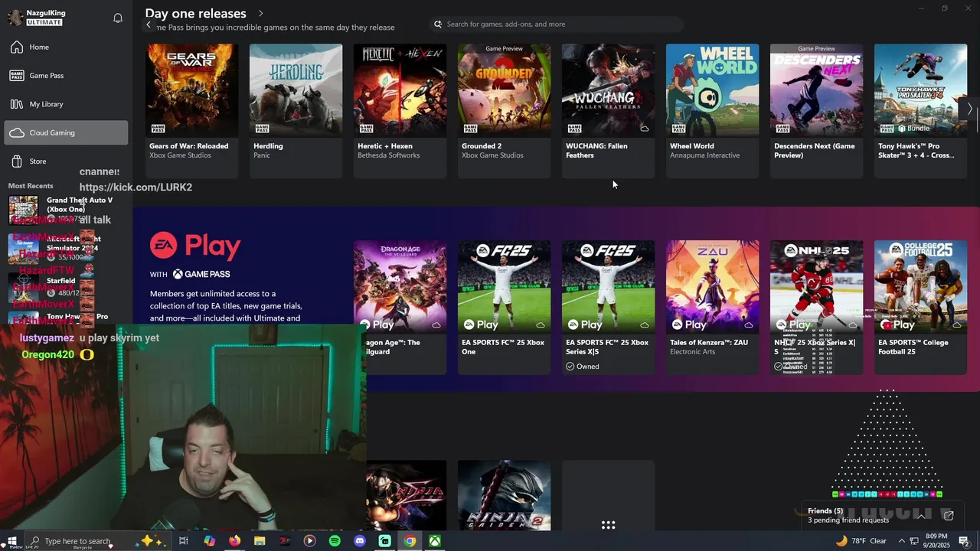Click the 78°F Clear weather widget

pyautogui.click(x=861, y=541)
